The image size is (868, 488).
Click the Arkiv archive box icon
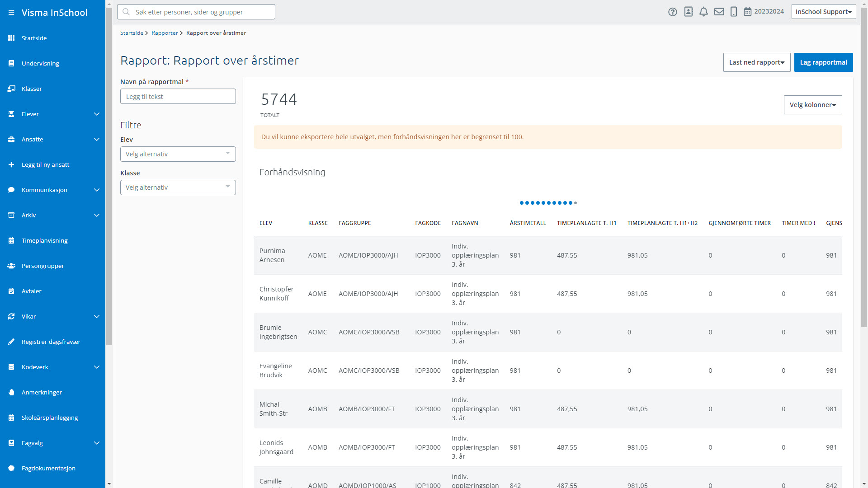[11, 215]
